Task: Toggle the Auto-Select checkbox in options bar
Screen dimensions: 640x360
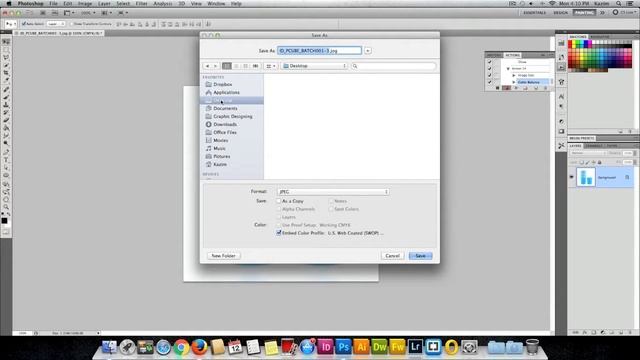Action: 24,24
